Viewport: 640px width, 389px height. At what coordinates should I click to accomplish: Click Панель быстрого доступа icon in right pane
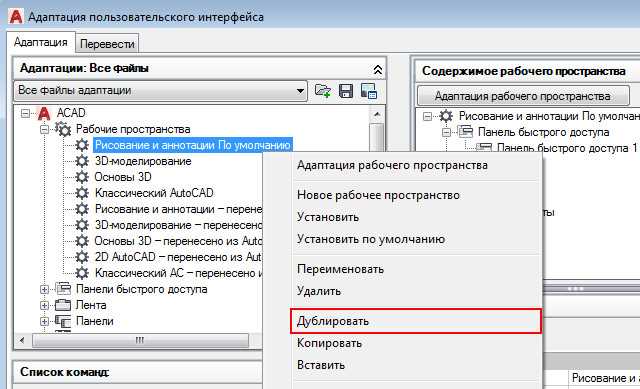pos(465,132)
